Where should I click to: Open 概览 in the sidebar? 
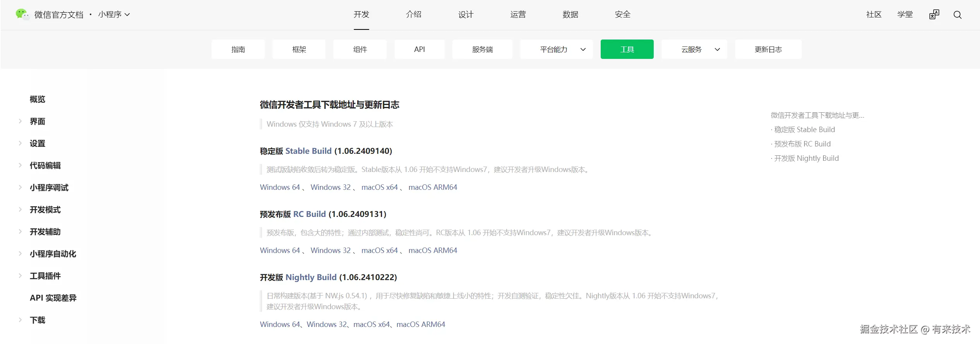pyautogui.click(x=38, y=99)
